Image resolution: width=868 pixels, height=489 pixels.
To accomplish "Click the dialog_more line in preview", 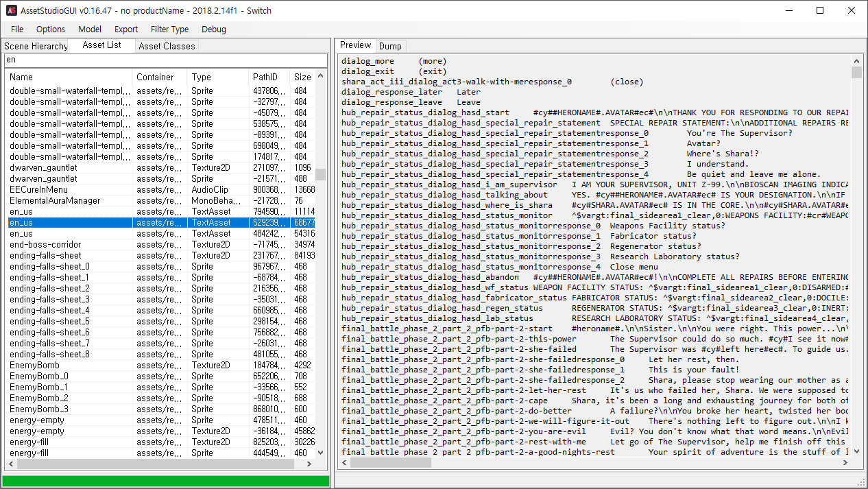I will [x=393, y=61].
